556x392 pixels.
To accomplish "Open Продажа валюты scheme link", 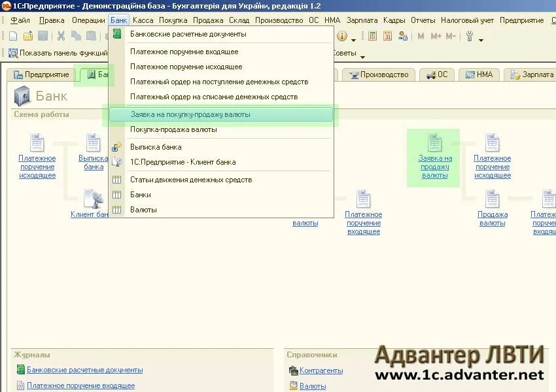I will point(493,218).
